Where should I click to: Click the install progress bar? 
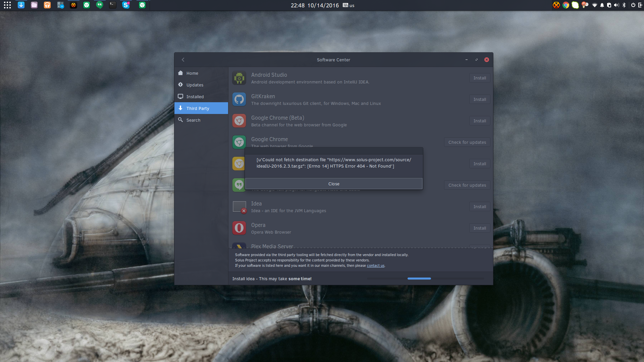click(x=425, y=279)
